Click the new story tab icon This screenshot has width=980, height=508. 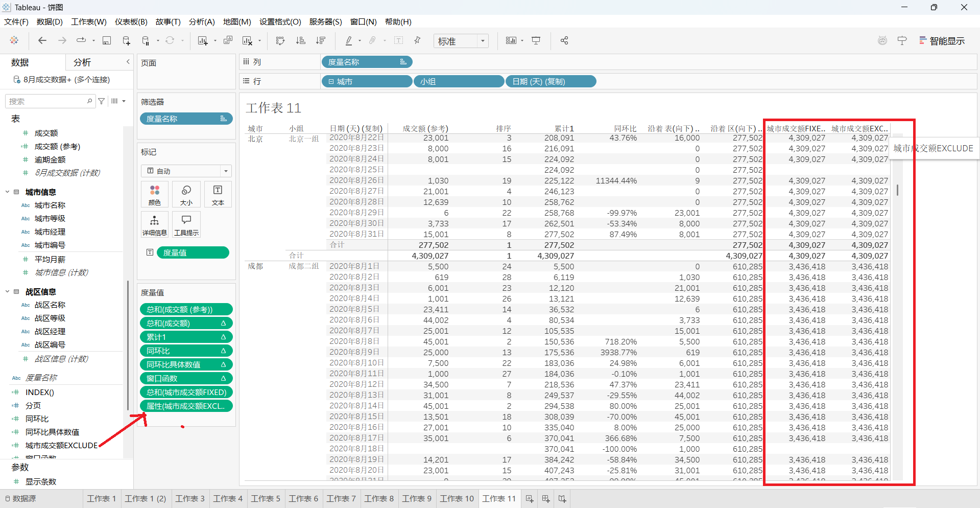pos(562,499)
